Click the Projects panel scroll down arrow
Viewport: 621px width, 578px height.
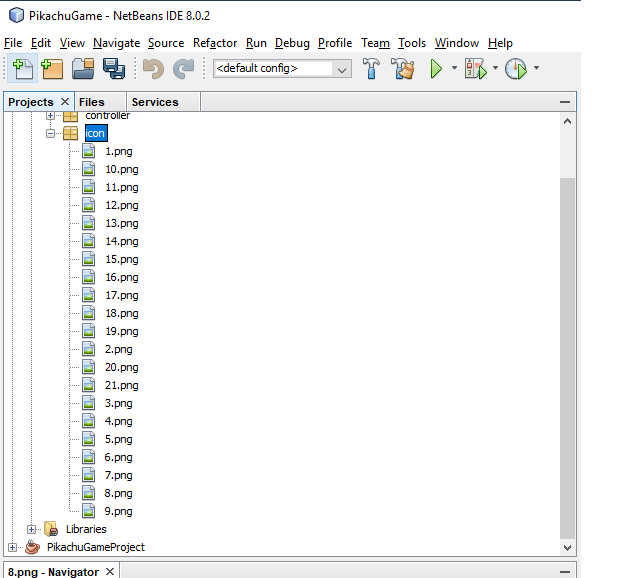coord(567,547)
